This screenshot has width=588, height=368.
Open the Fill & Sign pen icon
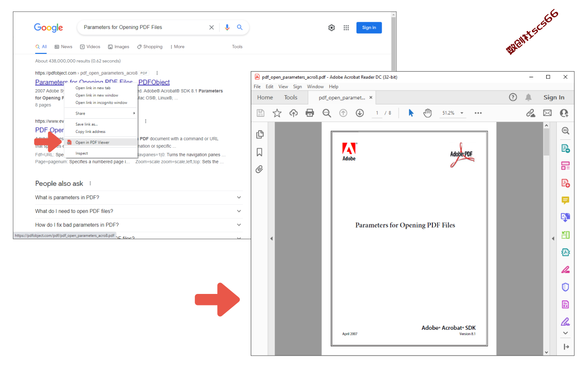pos(565,322)
